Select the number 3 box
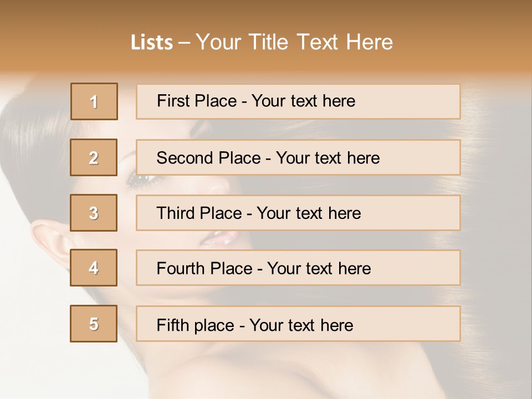 (x=94, y=213)
